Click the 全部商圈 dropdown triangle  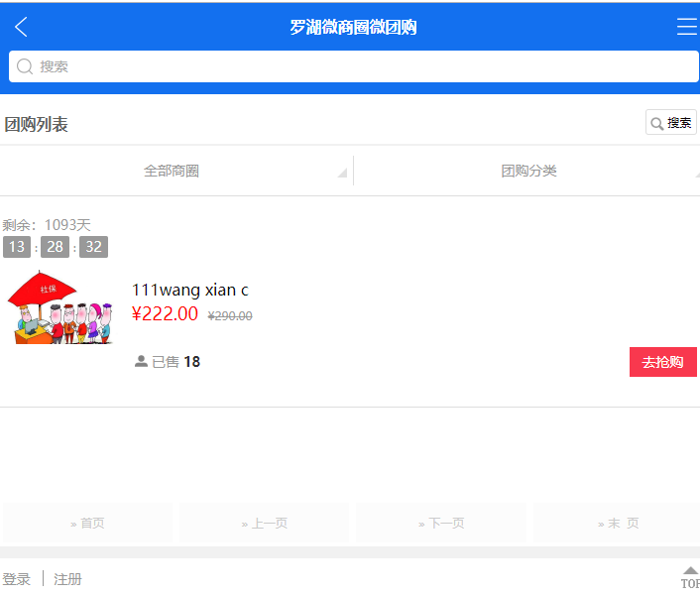tap(342, 173)
